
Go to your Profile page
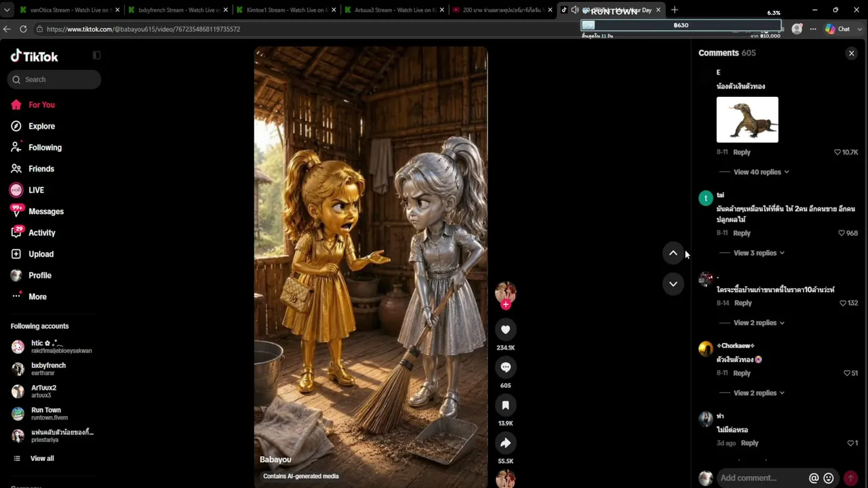pyautogui.click(x=39, y=276)
